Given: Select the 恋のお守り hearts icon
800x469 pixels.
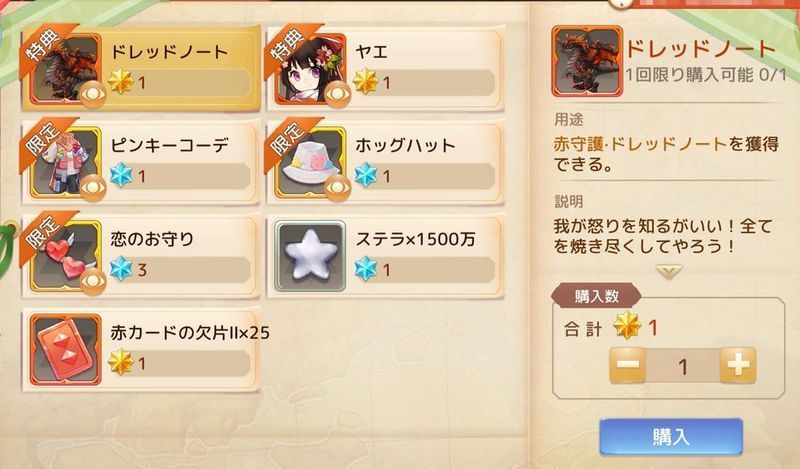Looking at the screenshot, I should 65,256.
